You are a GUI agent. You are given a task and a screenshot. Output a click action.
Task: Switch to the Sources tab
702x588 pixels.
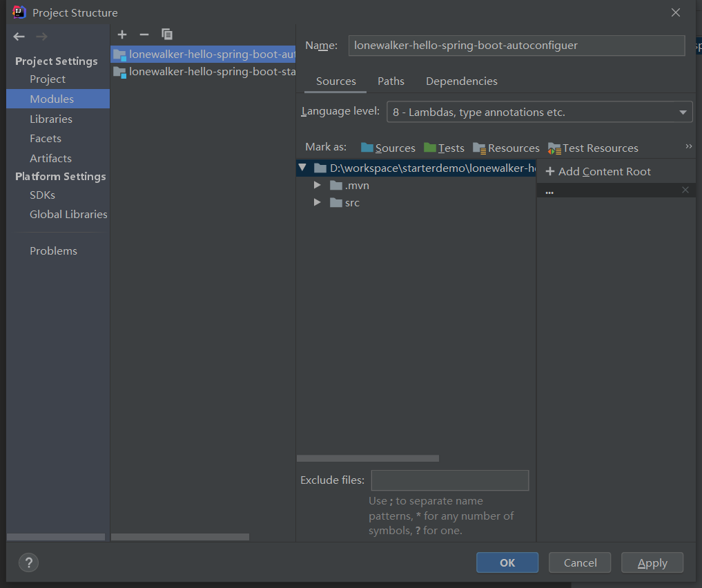[335, 81]
